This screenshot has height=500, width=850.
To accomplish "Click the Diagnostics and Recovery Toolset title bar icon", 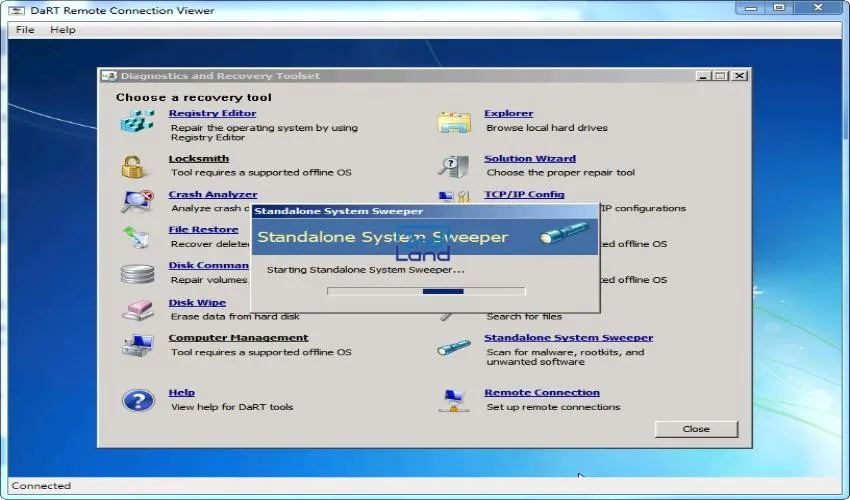I will click(110, 76).
